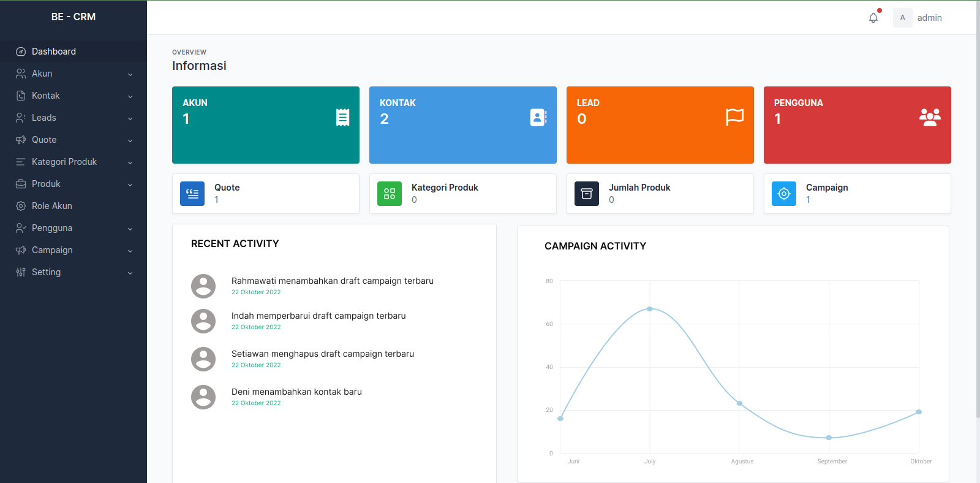Click the green Kategori Produk grid icon
Image resolution: width=980 pixels, height=483 pixels.
point(390,194)
